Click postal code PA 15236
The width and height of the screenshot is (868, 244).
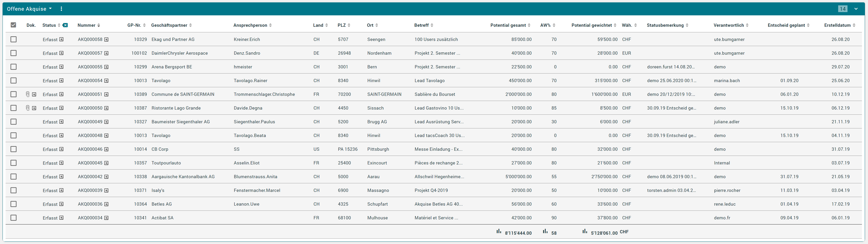click(348, 149)
